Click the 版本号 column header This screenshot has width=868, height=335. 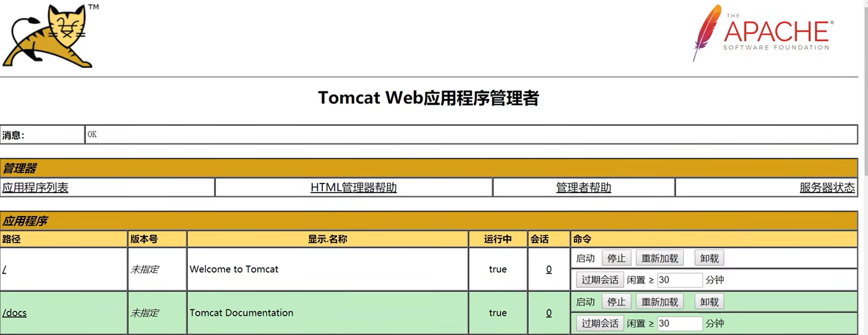(x=144, y=239)
